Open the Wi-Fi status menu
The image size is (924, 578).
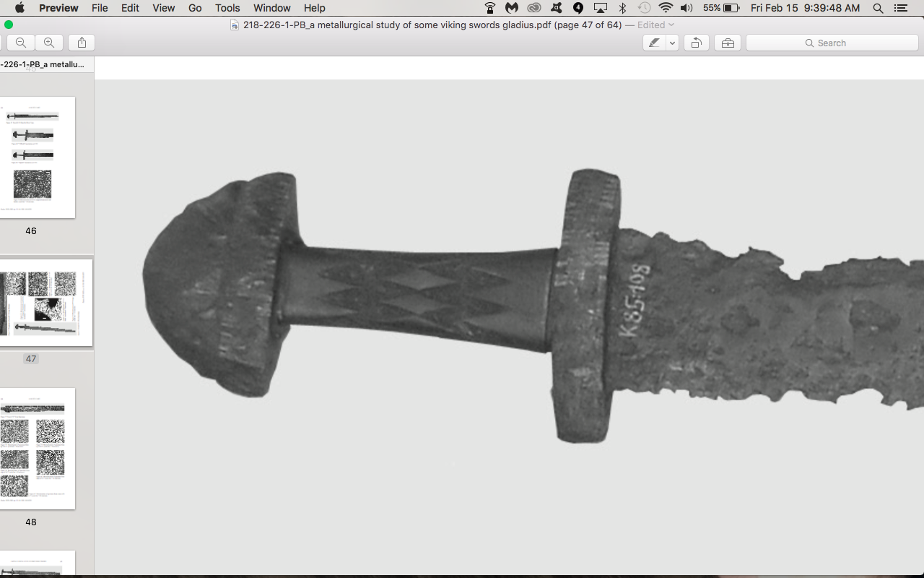(666, 8)
